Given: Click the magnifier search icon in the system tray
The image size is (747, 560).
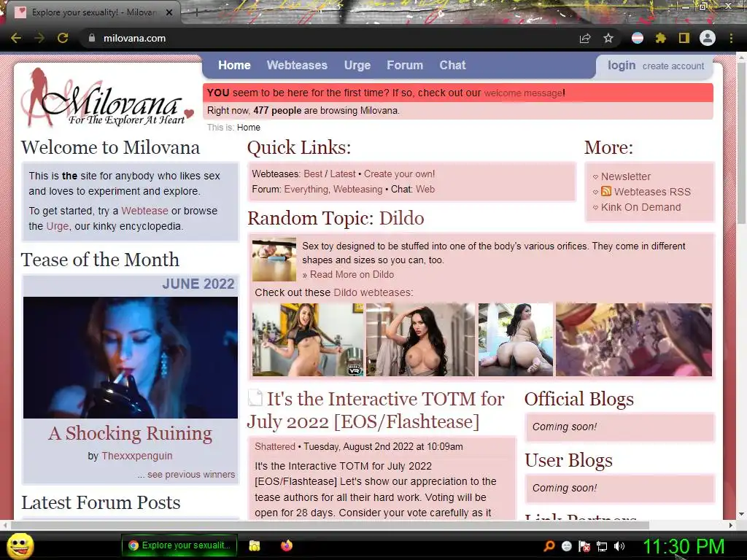Looking at the screenshot, I should [549, 546].
